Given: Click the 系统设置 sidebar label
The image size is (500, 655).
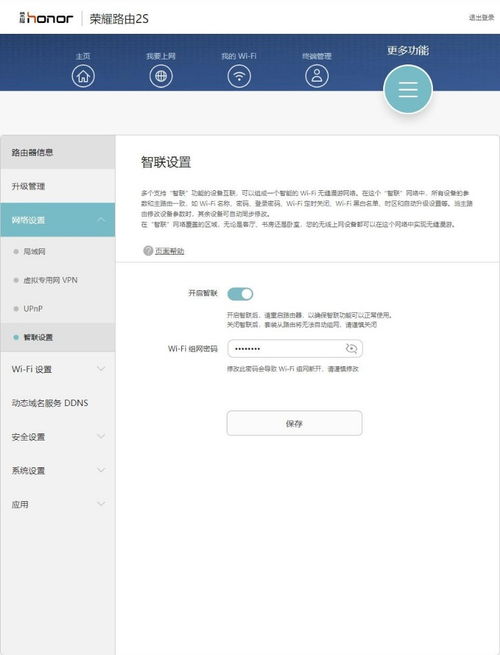Looking at the screenshot, I should click(28, 471).
